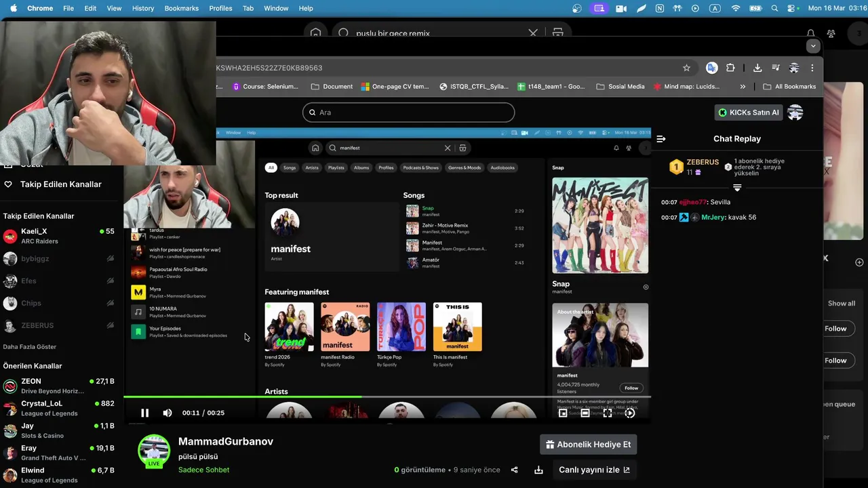This screenshot has width=868, height=488.
Task: Toggle theater mode in clip player
Action: coord(585,413)
